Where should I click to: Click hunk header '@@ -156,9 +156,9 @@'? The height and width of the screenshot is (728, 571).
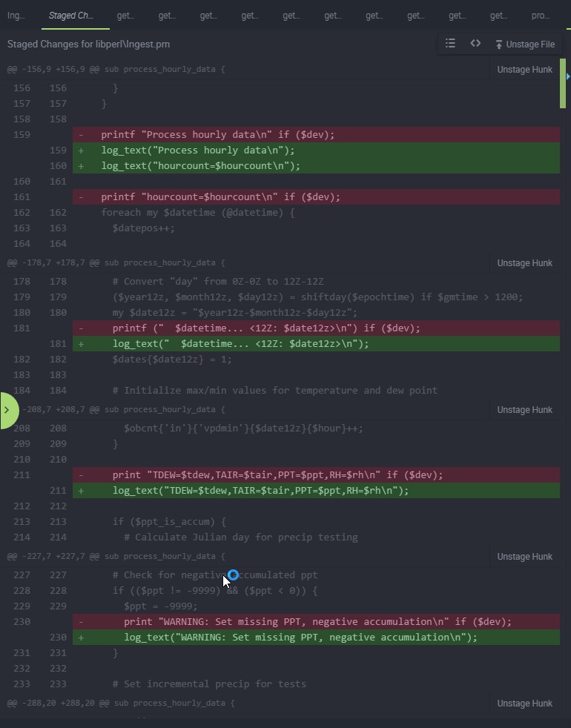116,69
